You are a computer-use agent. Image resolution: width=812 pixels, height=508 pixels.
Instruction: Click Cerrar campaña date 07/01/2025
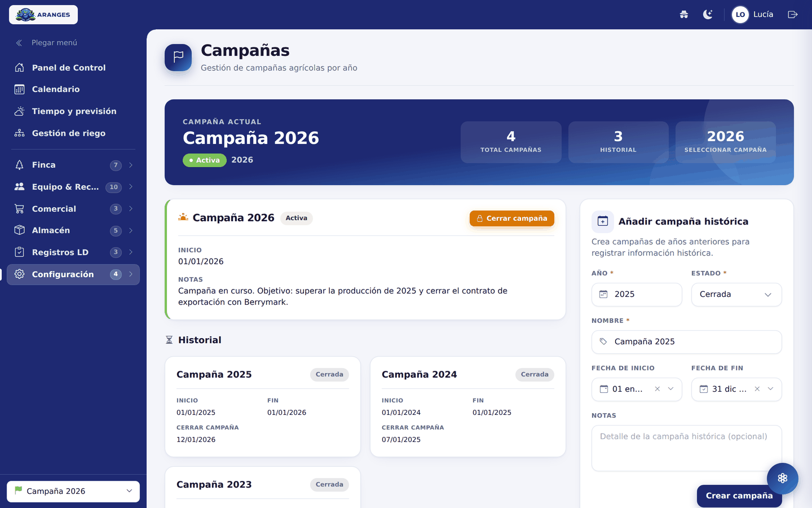pos(401,440)
